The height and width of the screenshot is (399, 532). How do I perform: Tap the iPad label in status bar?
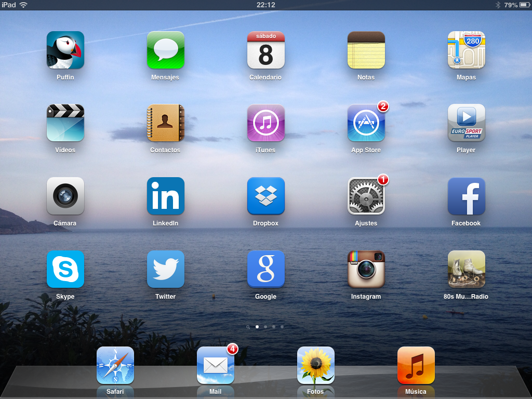point(8,5)
